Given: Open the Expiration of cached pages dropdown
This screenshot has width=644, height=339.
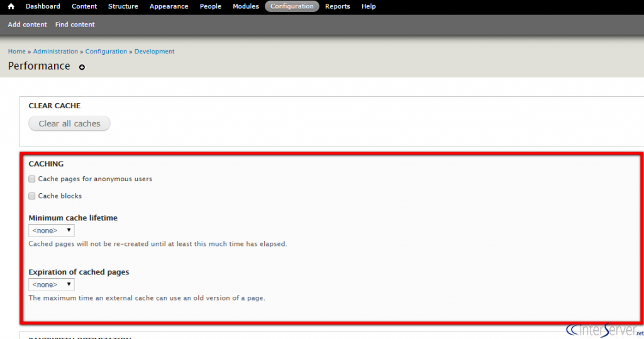Looking at the screenshot, I should tap(52, 284).
